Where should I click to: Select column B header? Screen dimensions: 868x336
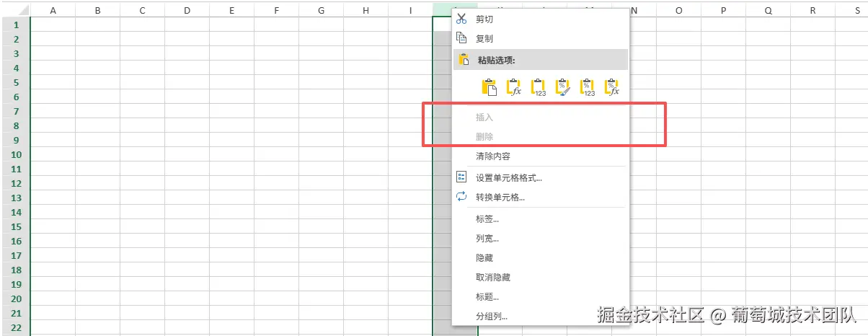pyautogui.click(x=97, y=10)
